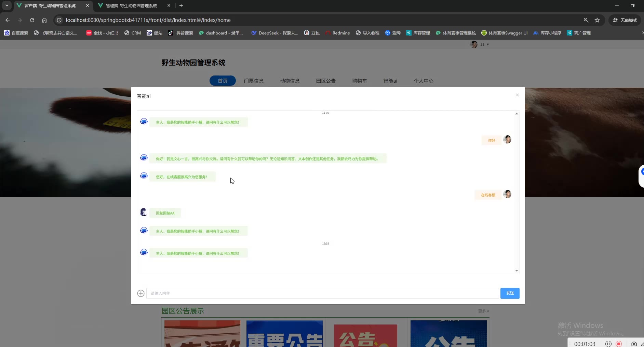Open a new browser tab
The image size is (644, 347).
pyautogui.click(x=181, y=6)
